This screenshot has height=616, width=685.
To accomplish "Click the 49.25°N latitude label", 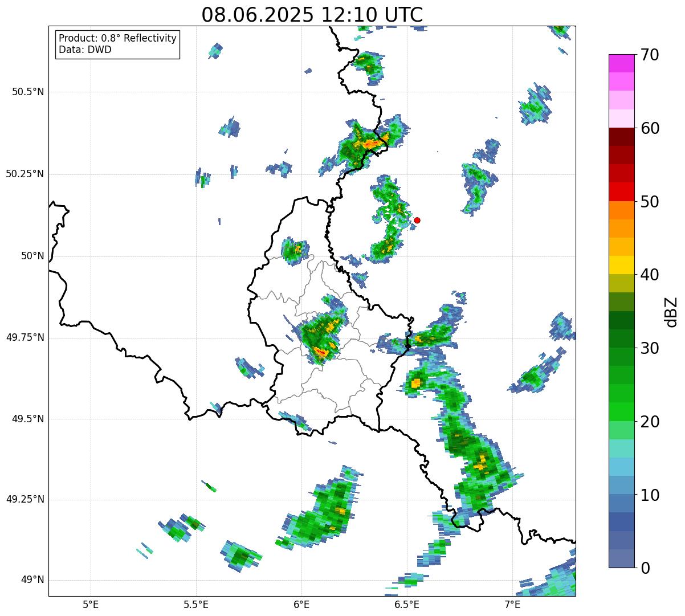I will (25, 500).
